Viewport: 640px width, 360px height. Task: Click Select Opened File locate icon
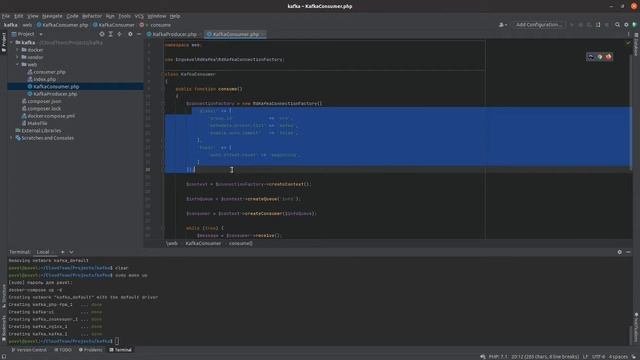102,34
